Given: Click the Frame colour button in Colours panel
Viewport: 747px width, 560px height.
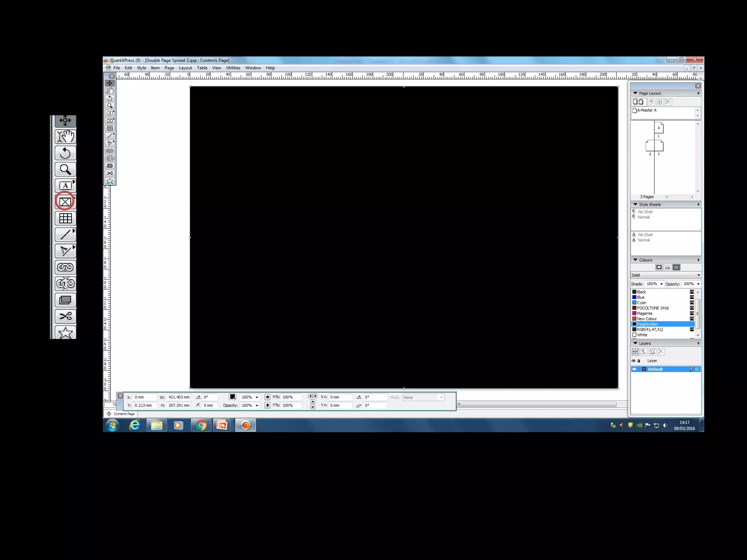Looking at the screenshot, I should 659,267.
